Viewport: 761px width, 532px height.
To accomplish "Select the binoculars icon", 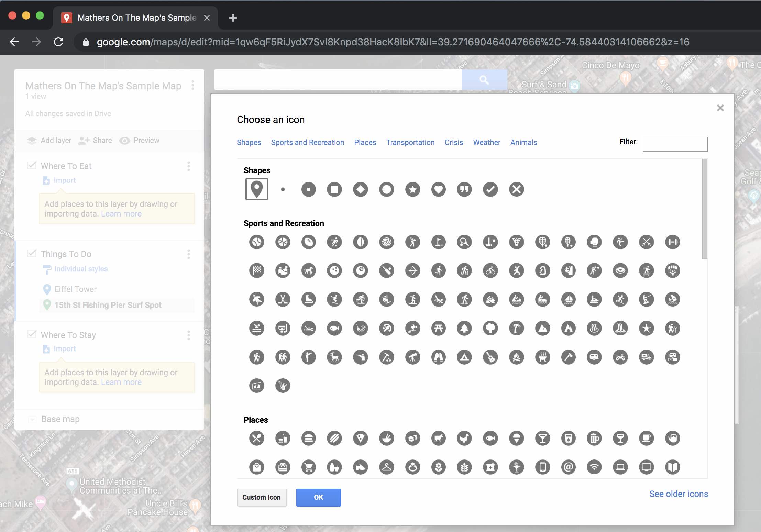I will 438,357.
